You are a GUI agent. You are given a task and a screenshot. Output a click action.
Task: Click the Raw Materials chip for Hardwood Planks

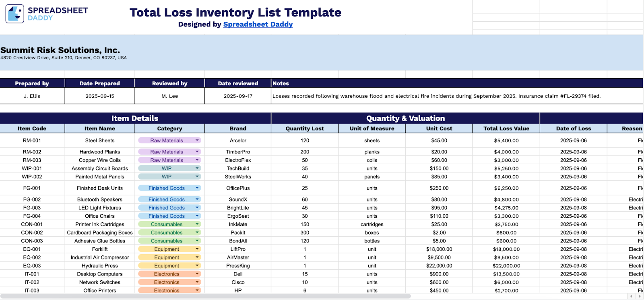pos(166,152)
